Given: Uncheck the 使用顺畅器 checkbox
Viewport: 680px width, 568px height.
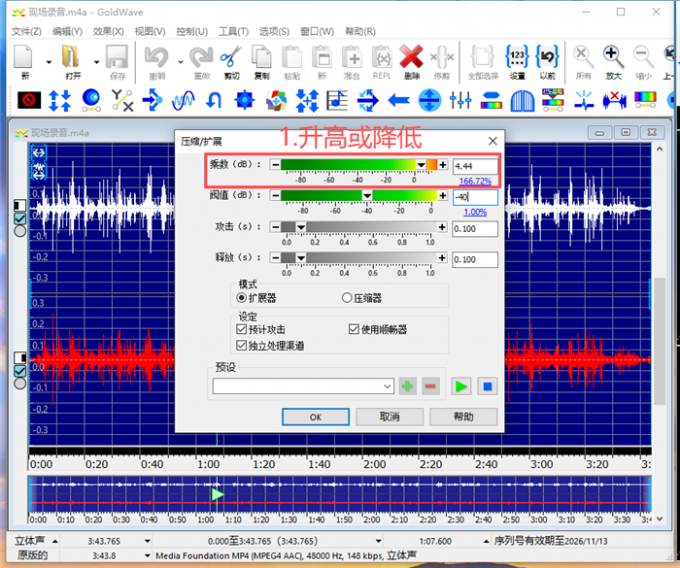Looking at the screenshot, I should 354,329.
